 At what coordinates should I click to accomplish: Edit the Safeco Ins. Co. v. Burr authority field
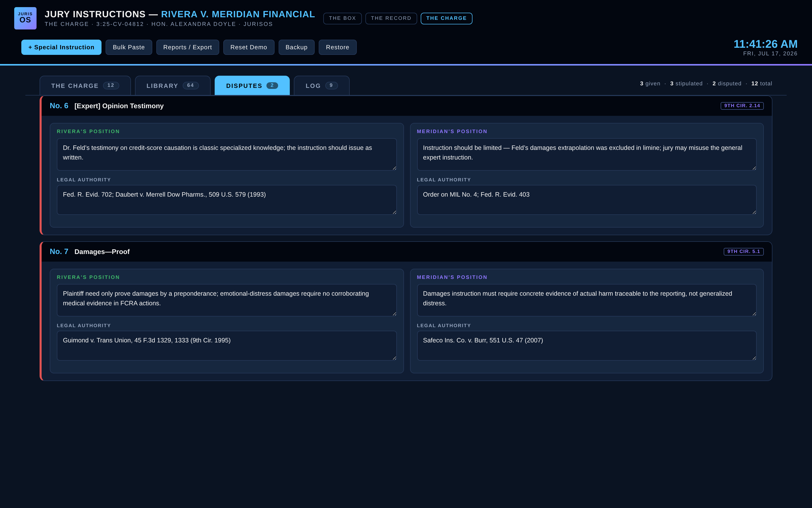[x=587, y=346]
